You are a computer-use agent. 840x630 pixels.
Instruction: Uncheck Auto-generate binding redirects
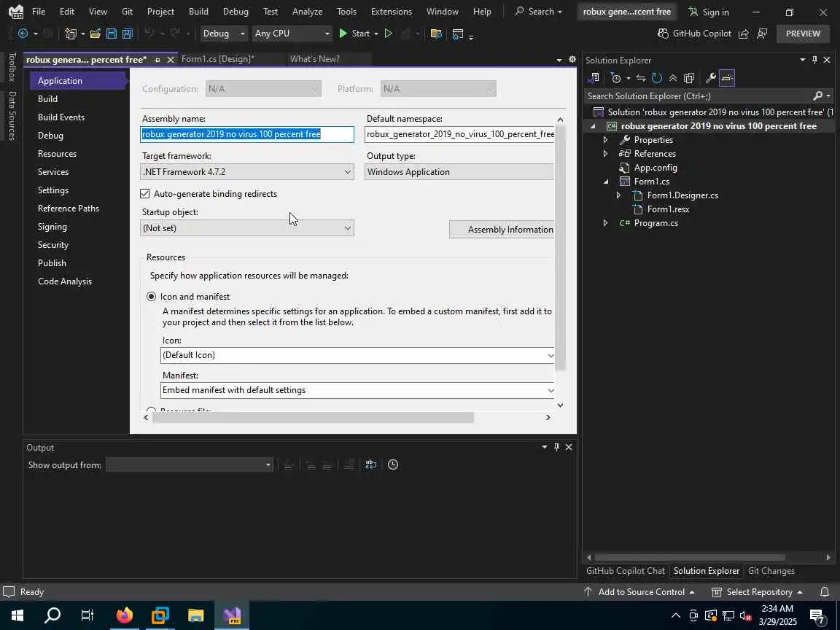pos(144,193)
